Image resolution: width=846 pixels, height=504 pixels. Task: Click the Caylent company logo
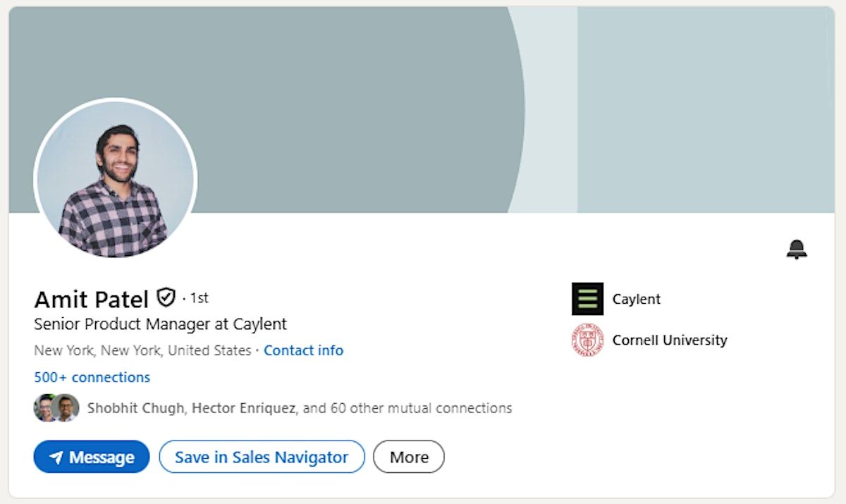point(587,299)
